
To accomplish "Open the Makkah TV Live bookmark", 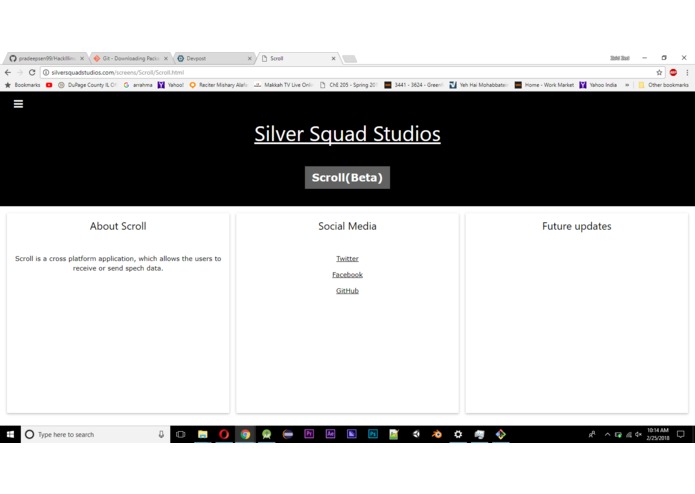I will [x=284, y=85].
